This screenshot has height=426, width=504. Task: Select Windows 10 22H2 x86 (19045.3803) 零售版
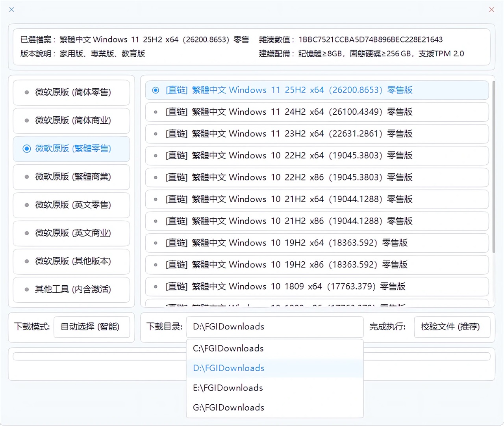[317, 178]
